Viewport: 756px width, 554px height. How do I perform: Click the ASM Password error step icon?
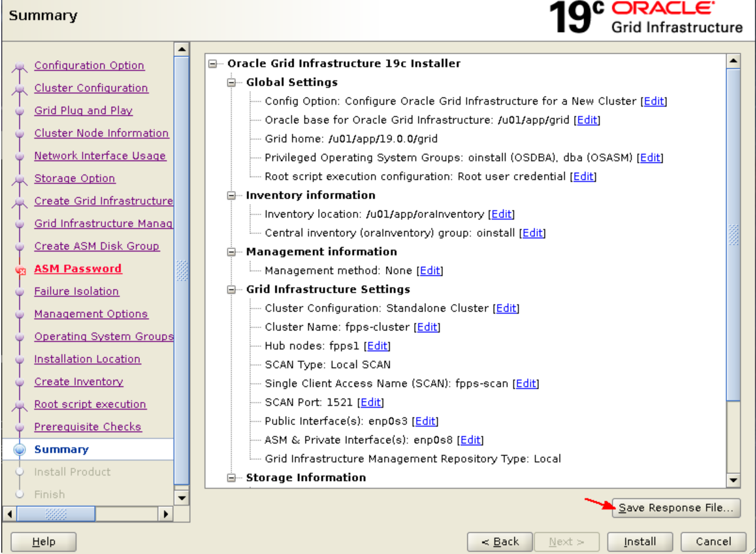tap(19, 270)
